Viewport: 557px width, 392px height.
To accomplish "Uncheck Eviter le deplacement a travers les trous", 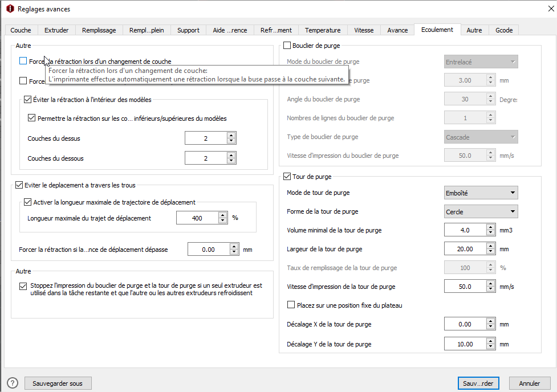I will [19, 185].
